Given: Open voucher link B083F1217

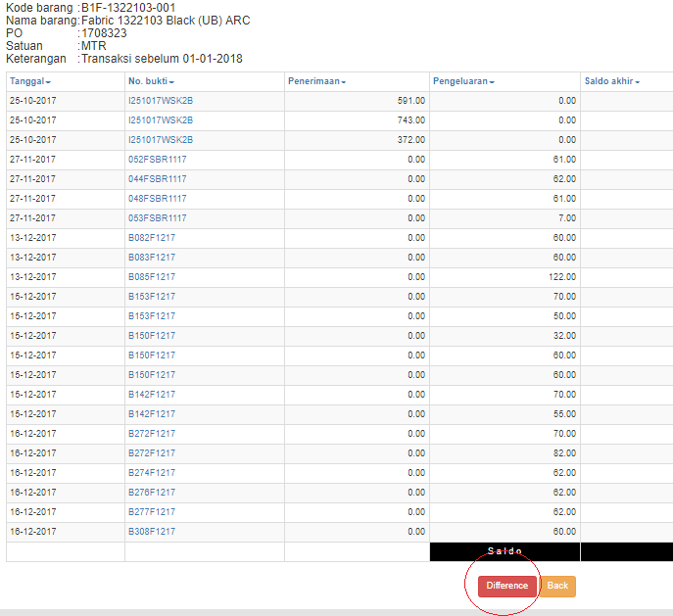Looking at the screenshot, I should pos(152,258).
